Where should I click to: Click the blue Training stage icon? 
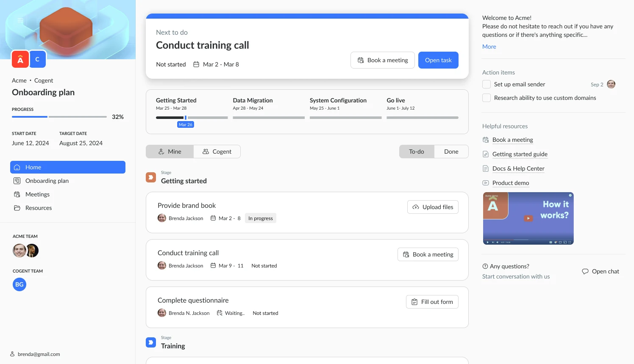(x=151, y=342)
